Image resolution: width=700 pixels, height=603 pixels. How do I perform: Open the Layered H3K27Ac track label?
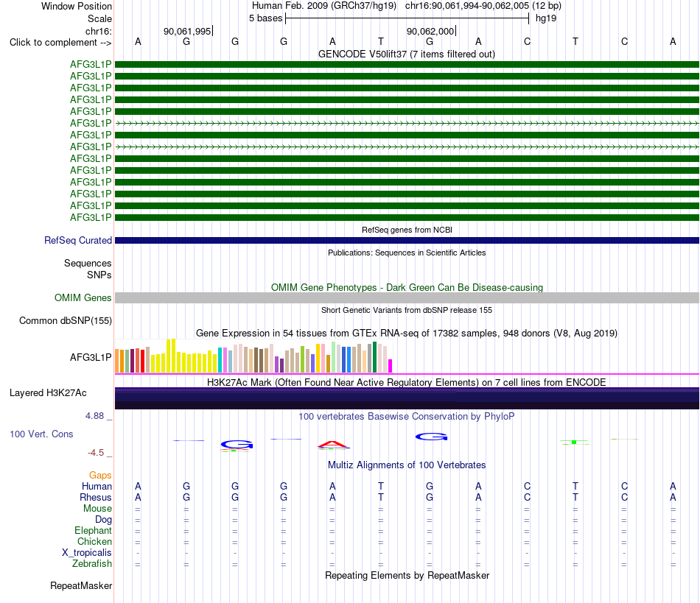(48, 393)
